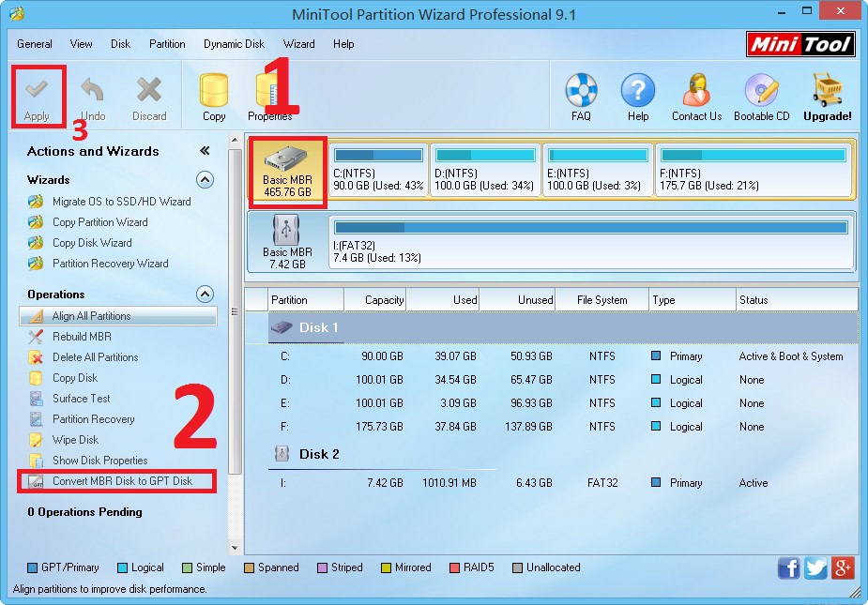Open the Facebook social icon

788,567
